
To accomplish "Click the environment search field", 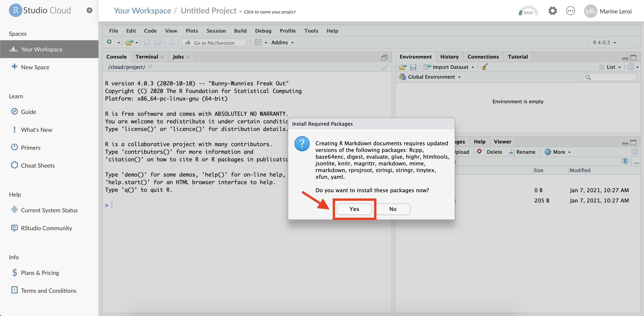I will coord(609,77).
